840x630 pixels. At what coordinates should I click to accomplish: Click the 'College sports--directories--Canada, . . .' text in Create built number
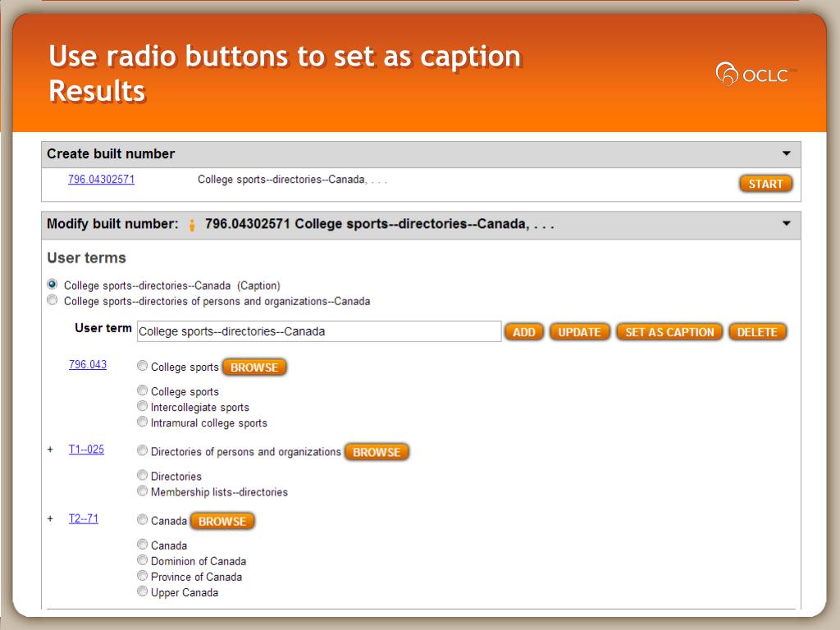pyautogui.click(x=293, y=180)
